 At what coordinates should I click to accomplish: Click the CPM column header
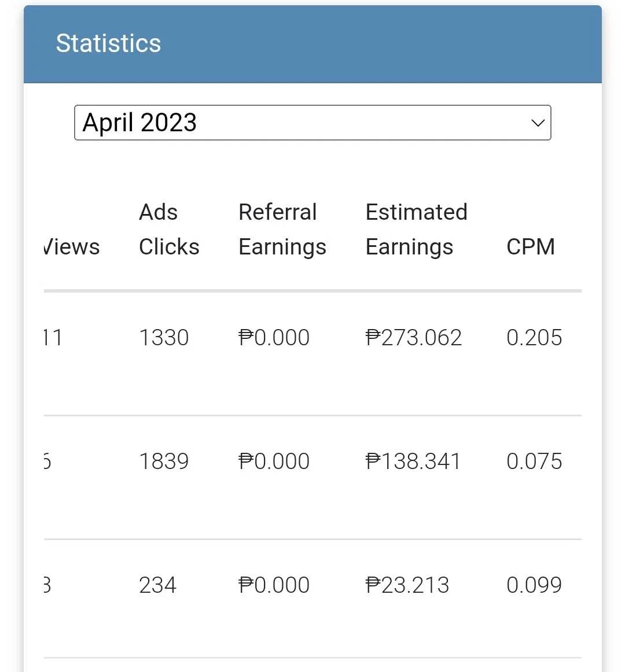(531, 247)
